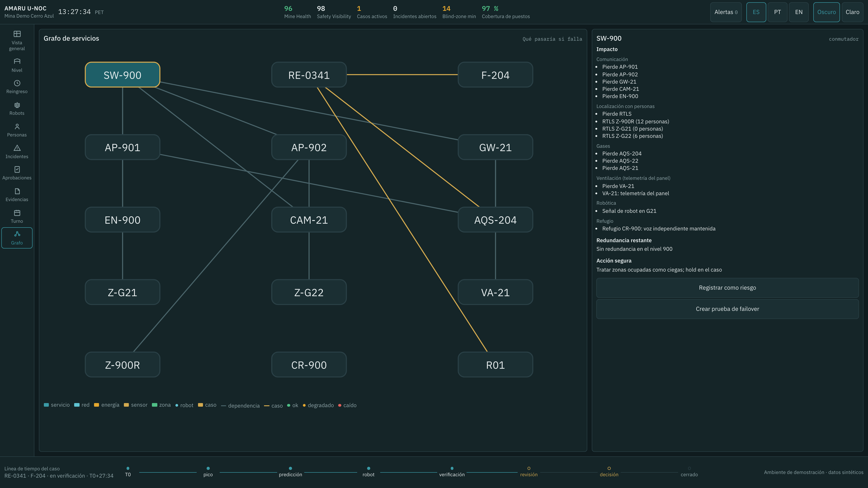The height and width of the screenshot is (488, 868).
Task: Select the AQS-204 graph node
Action: click(x=495, y=220)
